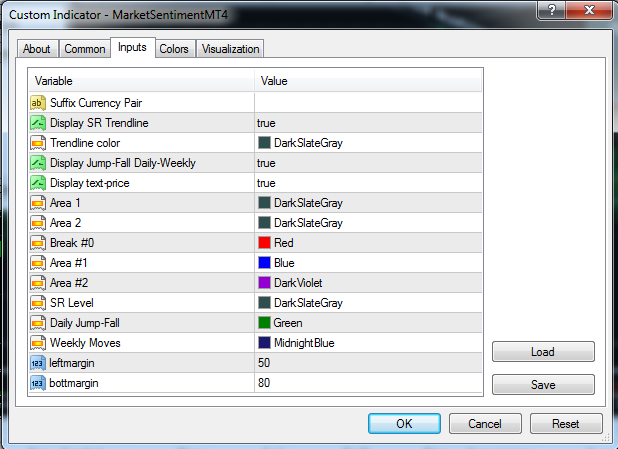Click the MidnightBlue swatch for Weekly Moves
This screenshot has width=618, height=449.
click(264, 343)
